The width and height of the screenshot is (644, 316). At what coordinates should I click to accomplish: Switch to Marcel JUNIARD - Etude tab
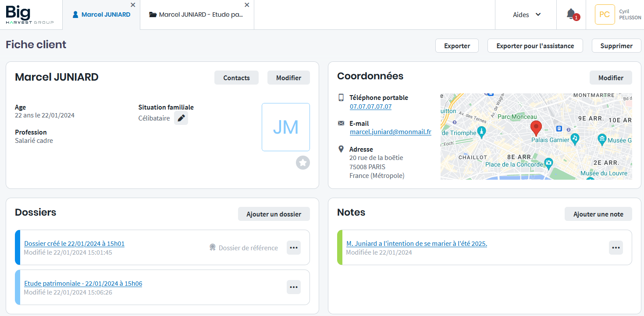point(196,14)
